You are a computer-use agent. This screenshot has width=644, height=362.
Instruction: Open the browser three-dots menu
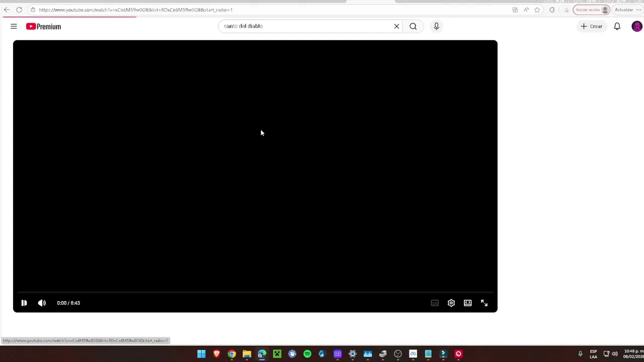click(639, 10)
